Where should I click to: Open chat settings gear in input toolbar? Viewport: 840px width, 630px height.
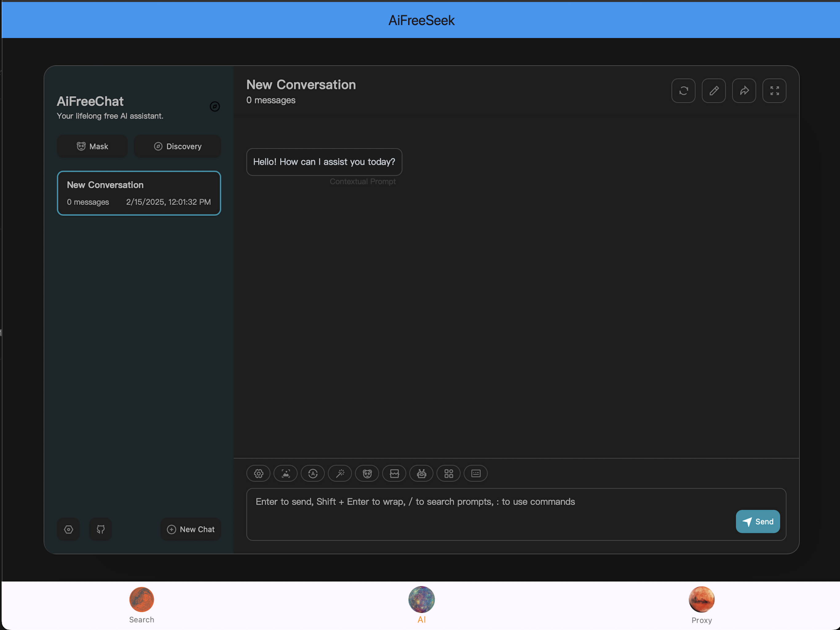(x=258, y=473)
